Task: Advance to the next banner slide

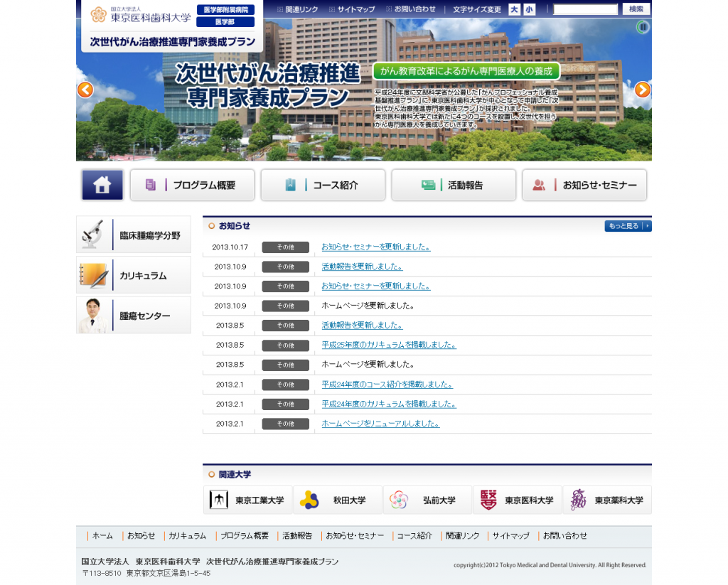Action: click(x=642, y=90)
